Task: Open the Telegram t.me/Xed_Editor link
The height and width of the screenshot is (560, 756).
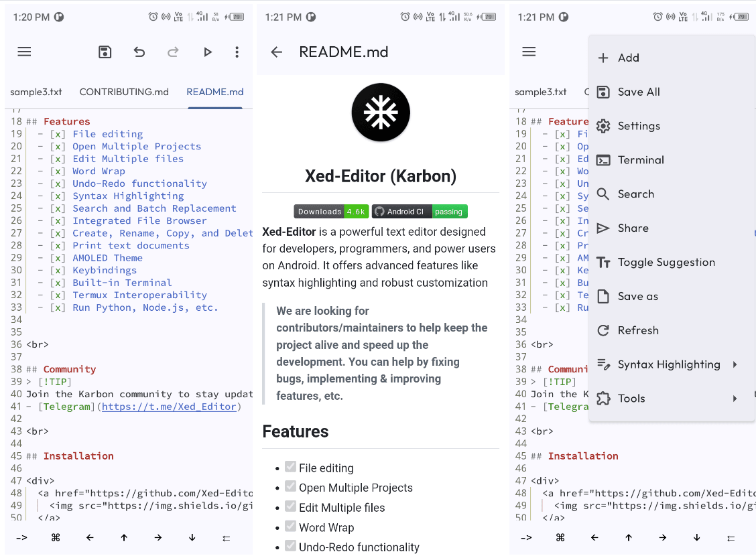Action: point(170,407)
